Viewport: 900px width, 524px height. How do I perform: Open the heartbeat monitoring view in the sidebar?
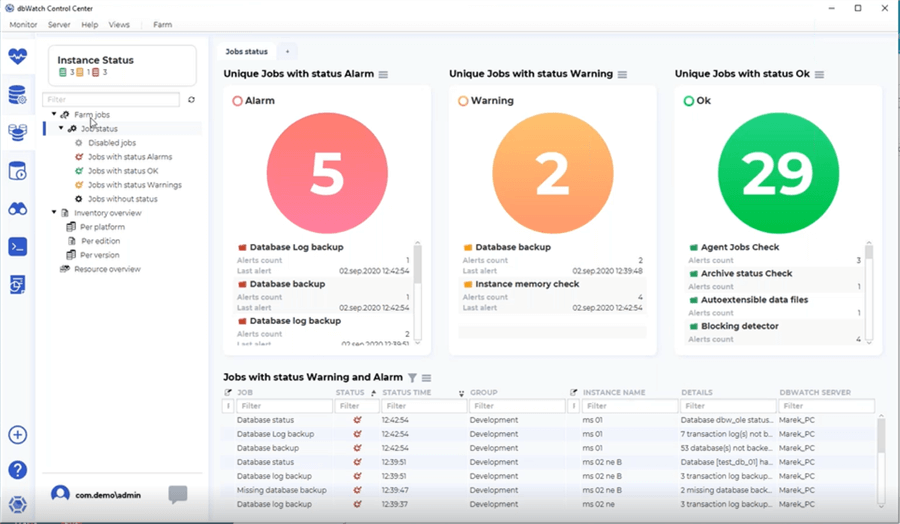tap(18, 56)
